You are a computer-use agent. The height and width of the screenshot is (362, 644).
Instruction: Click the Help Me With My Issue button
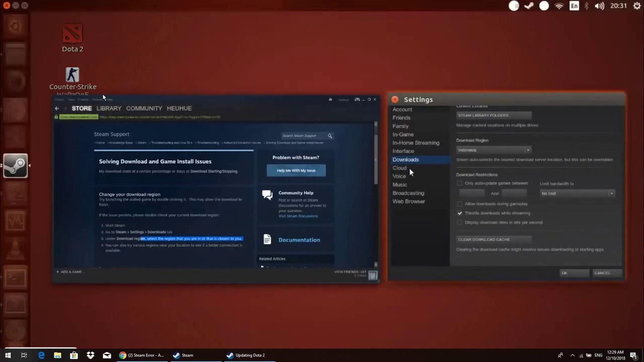coord(296,170)
